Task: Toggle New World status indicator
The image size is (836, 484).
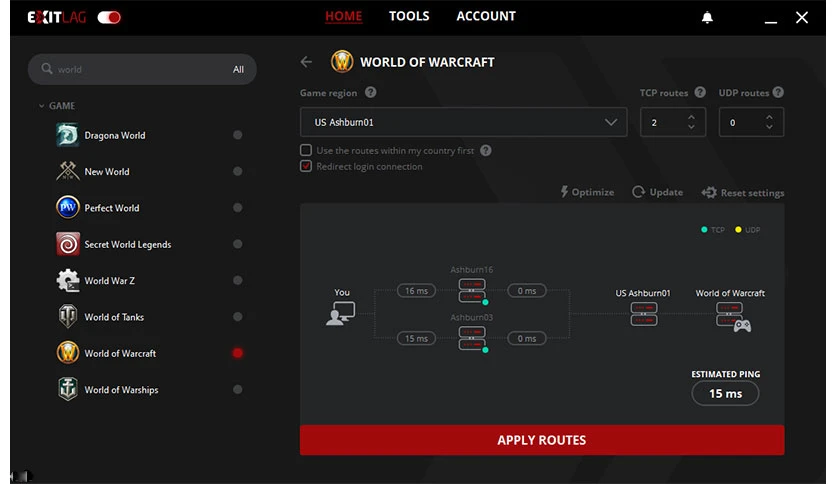Action: 238,171
